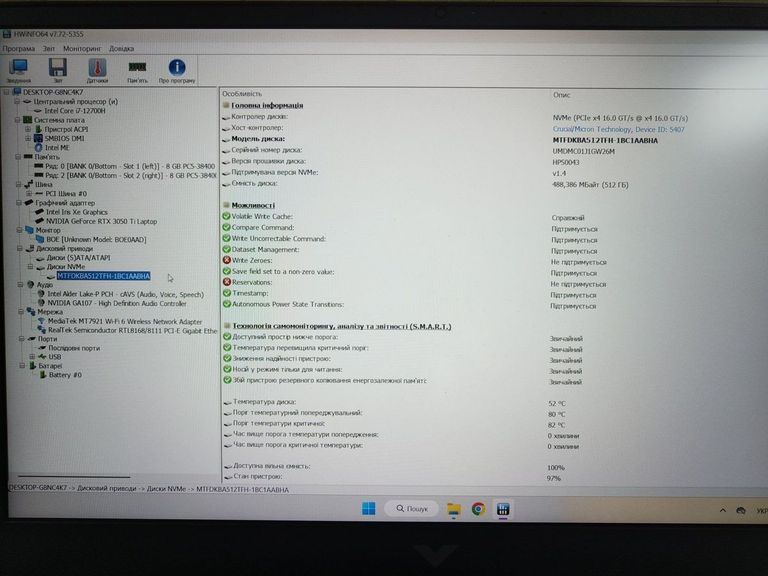Select Послідовні порти tree item

tap(74, 348)
